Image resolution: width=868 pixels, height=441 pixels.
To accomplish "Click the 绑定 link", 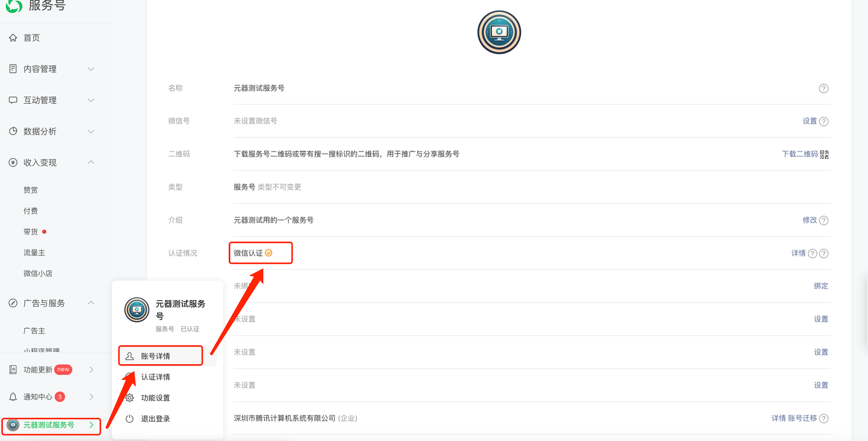I will pos(821,286).
